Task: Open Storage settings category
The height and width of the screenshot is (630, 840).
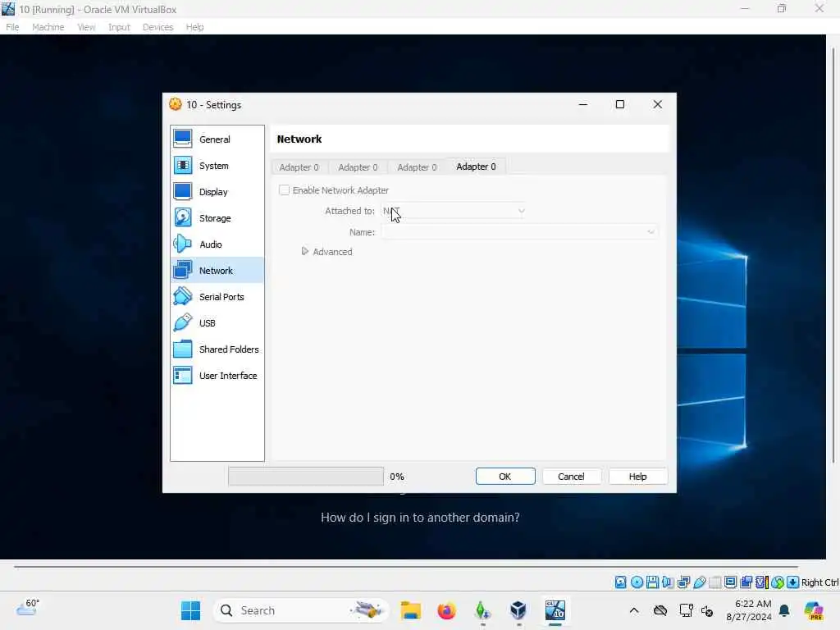Action: [217, 218]
